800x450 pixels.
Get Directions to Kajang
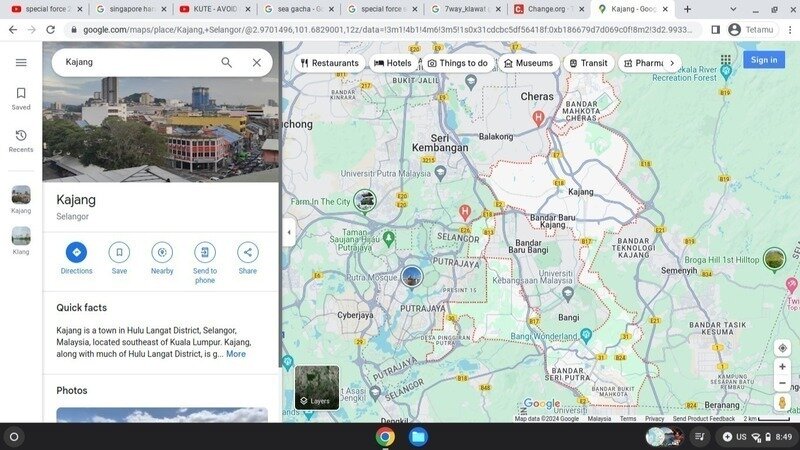click(x=76, y=252)
